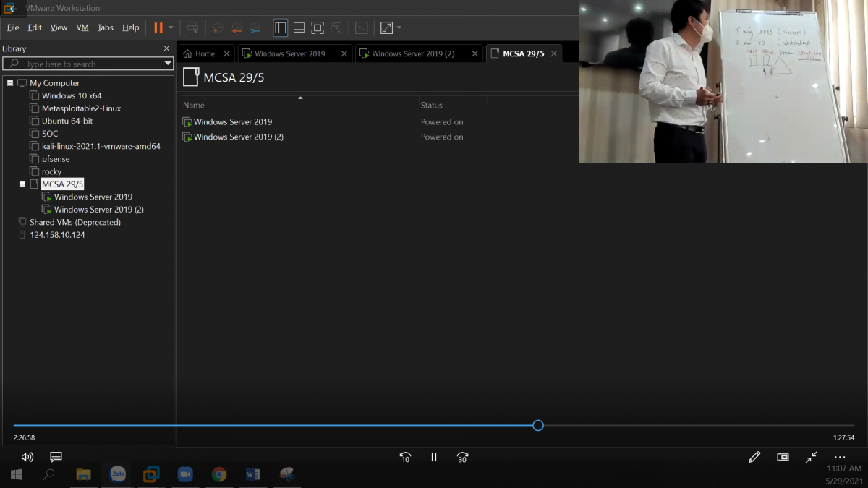
Task: Open the stretch options dropdown arrow
Action: [399, 28]
